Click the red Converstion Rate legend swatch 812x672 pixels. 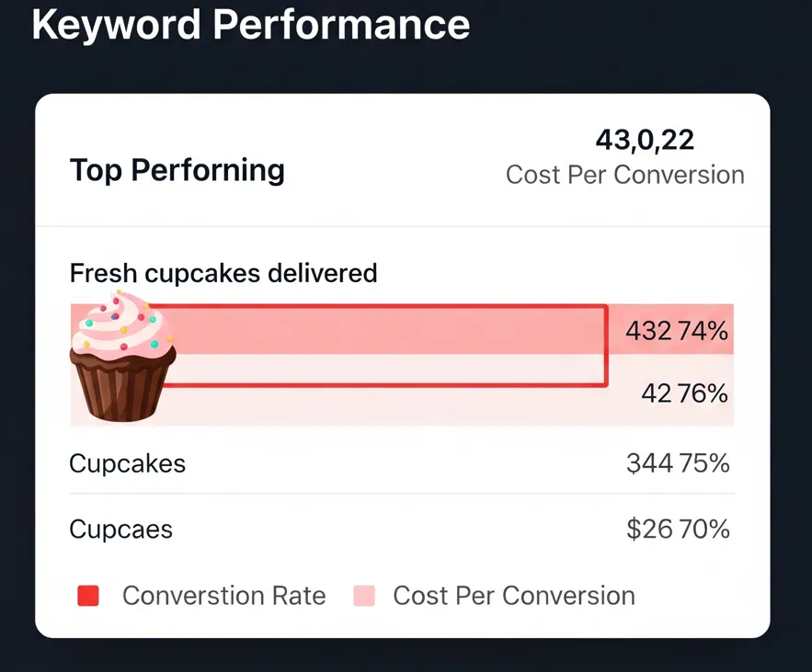88,596
